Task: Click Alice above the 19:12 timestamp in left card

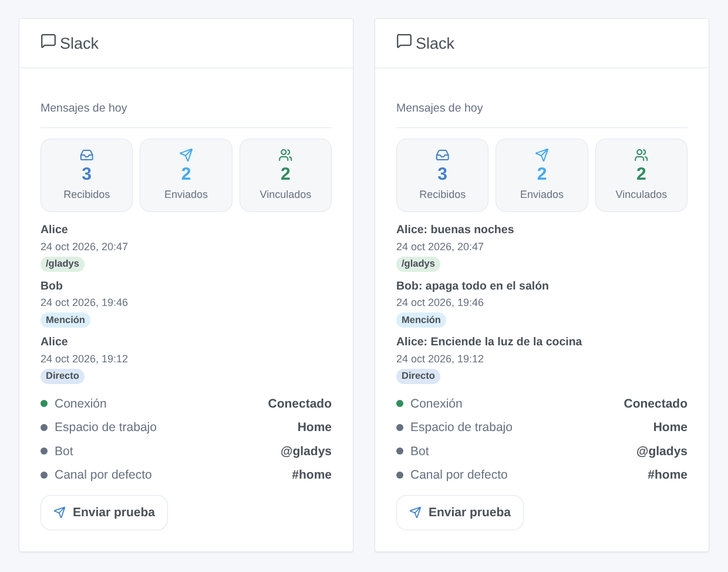Action: coord(54,342)
